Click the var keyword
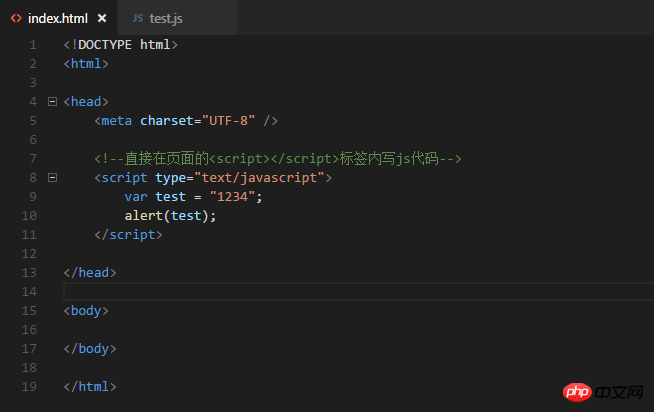Viewport: 654px width, 412px height. click(x=136, y=197)
